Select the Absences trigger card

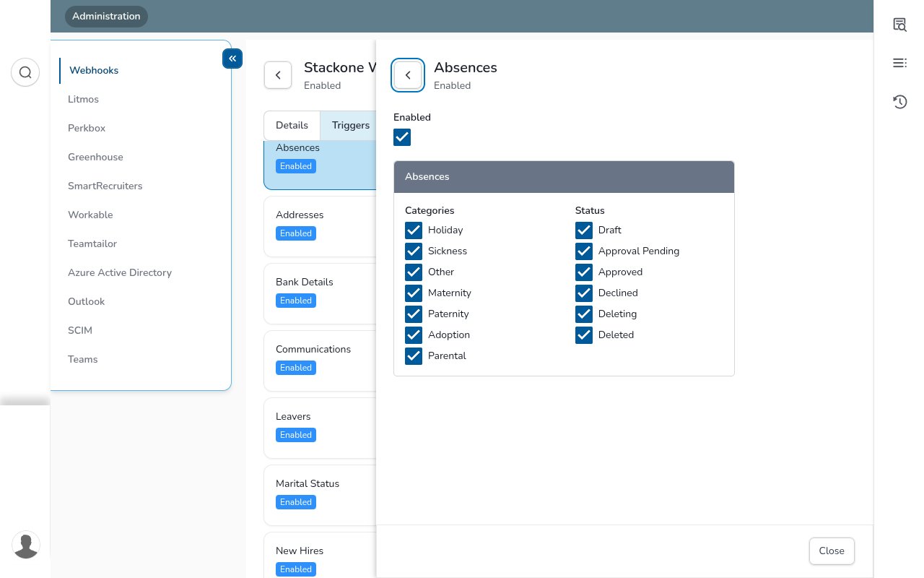tap(320, 165)
